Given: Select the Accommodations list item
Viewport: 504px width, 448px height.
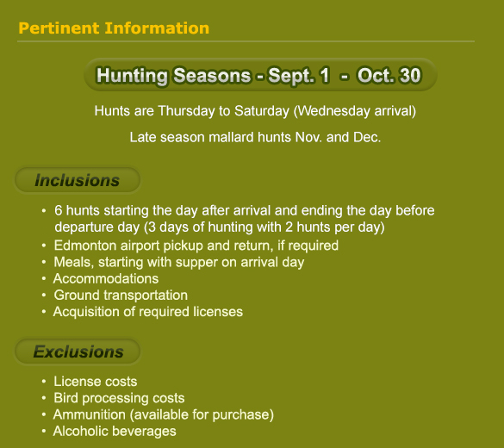Looking at the screenshot, I should [x=106, y=278].
